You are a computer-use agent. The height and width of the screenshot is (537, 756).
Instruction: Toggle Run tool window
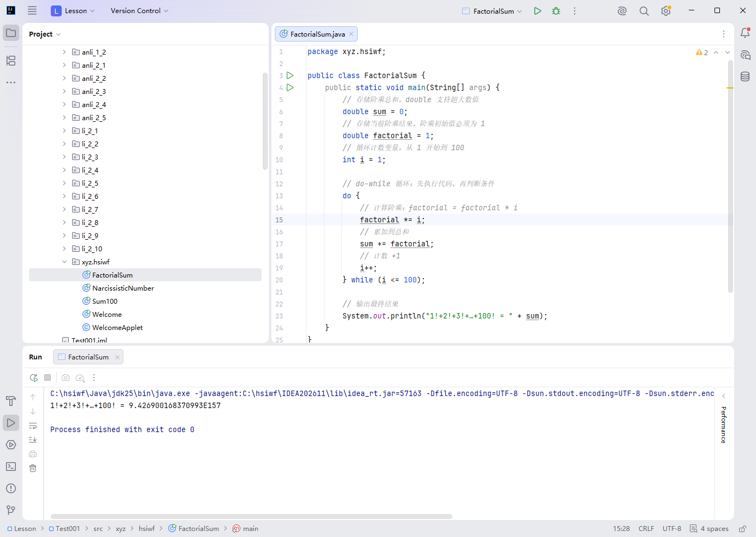coord(11,423)
